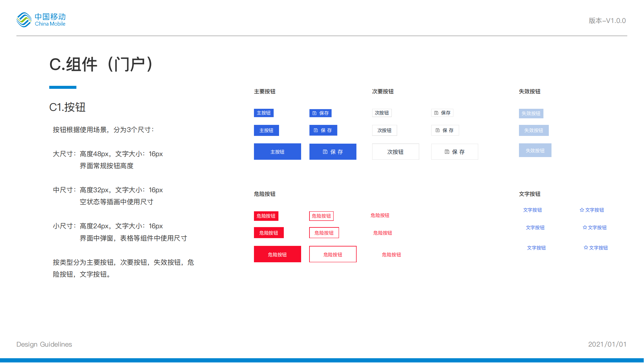
Task: Click top plain blue 文字按钮 text link
Action: 532,210
